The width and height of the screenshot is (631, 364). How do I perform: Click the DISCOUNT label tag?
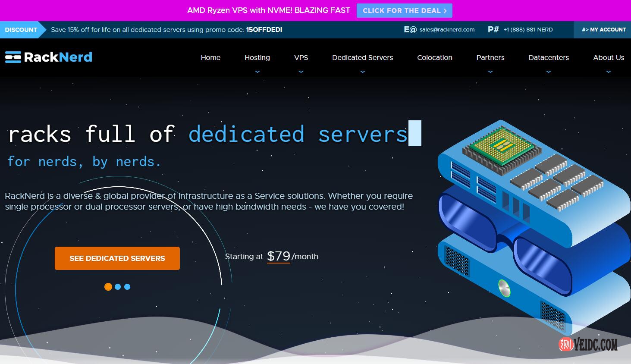click(x=23, y=30)
